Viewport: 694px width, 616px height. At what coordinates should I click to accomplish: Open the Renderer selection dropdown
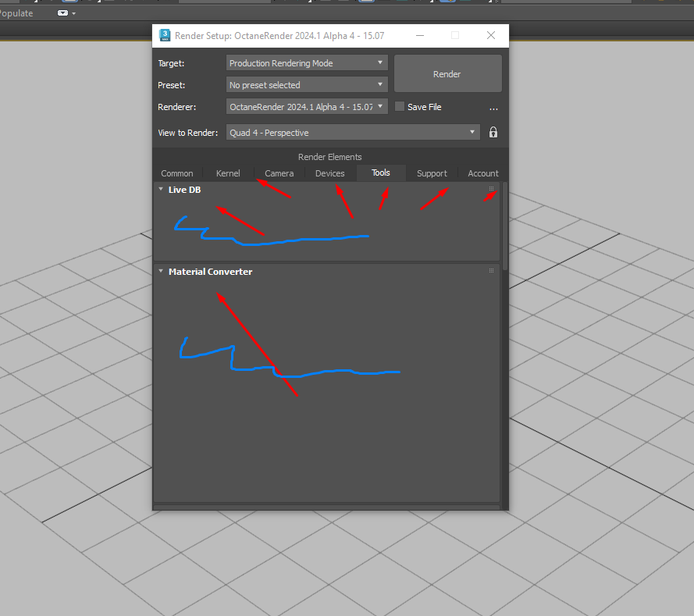(307, 107)
